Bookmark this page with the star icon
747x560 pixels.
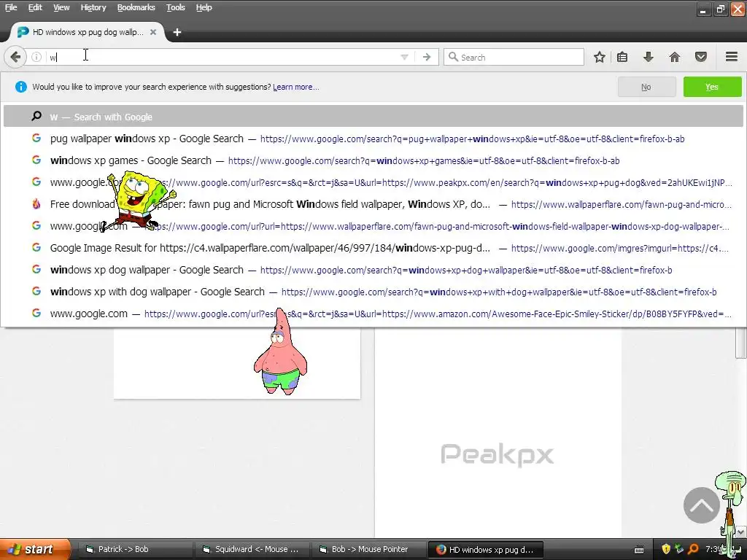(x=600, y=57)
